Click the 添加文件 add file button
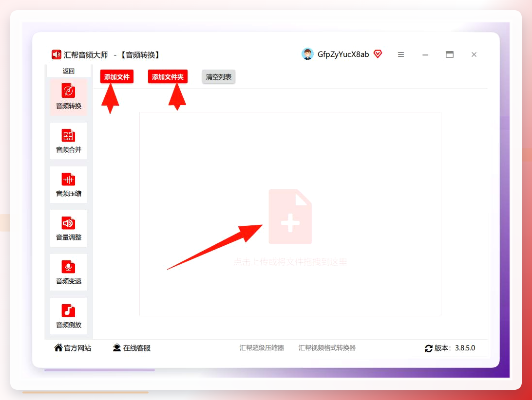Screen dimensions: 532x400 pos(117,76)
